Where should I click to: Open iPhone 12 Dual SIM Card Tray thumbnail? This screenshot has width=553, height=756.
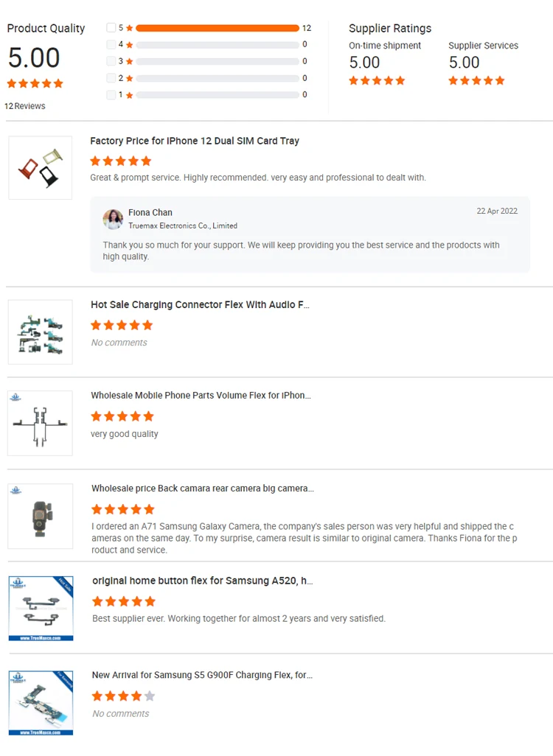41,167
